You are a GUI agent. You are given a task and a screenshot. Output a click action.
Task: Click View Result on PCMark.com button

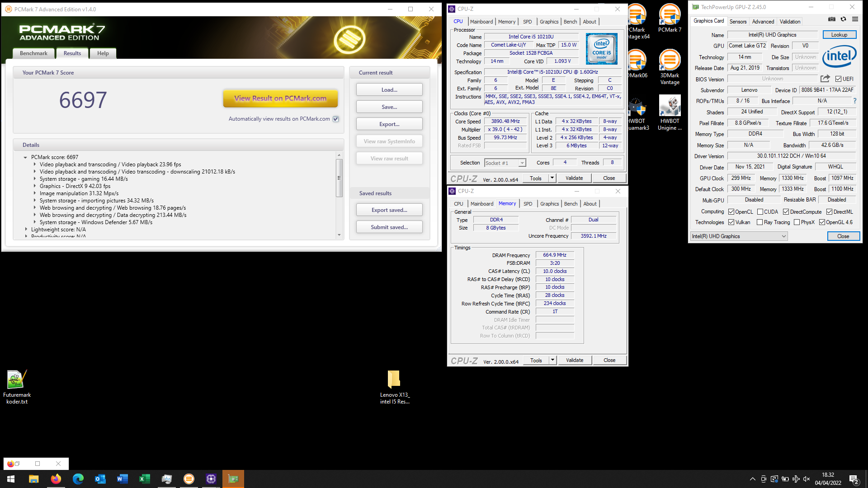(x=280, y=98)
